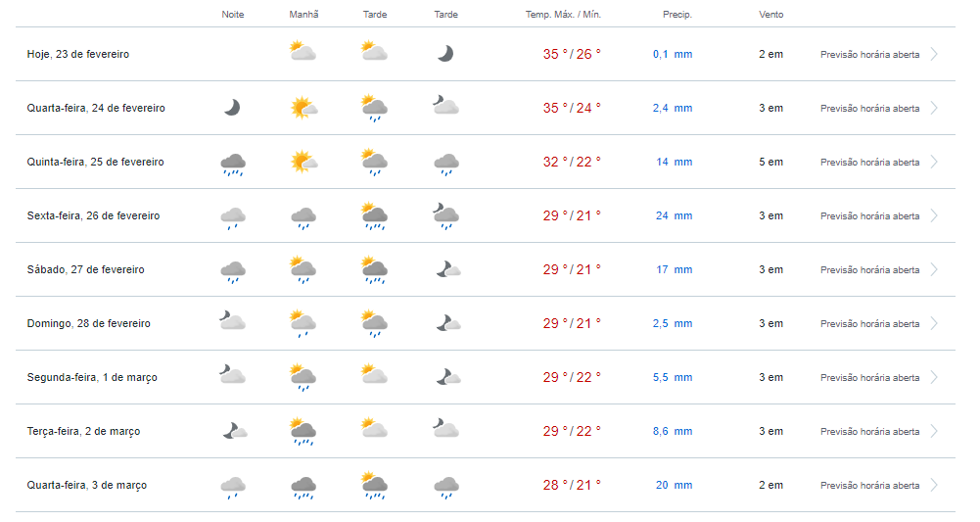This screenshot has width=980, height=522.
Task: Expand the chevron for Hoje, 23 de fevereiro
Action: [934, 54]
